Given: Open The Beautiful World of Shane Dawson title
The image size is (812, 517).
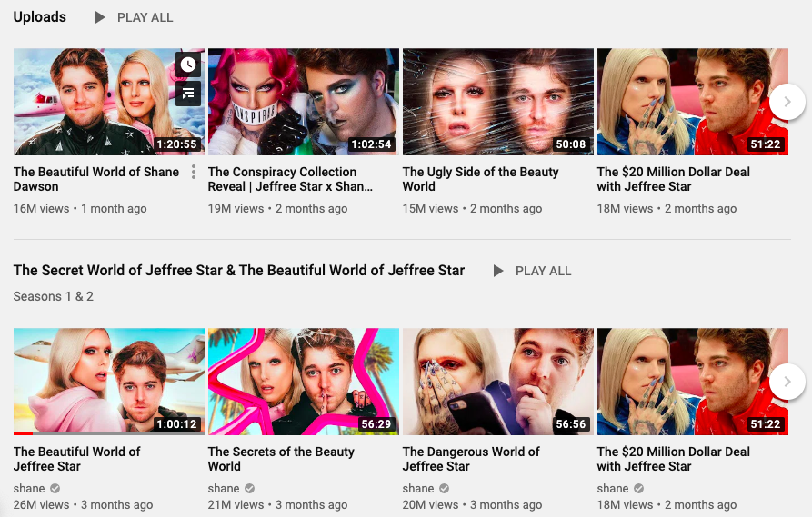Looking at the screenshot, I should point(96,179).
